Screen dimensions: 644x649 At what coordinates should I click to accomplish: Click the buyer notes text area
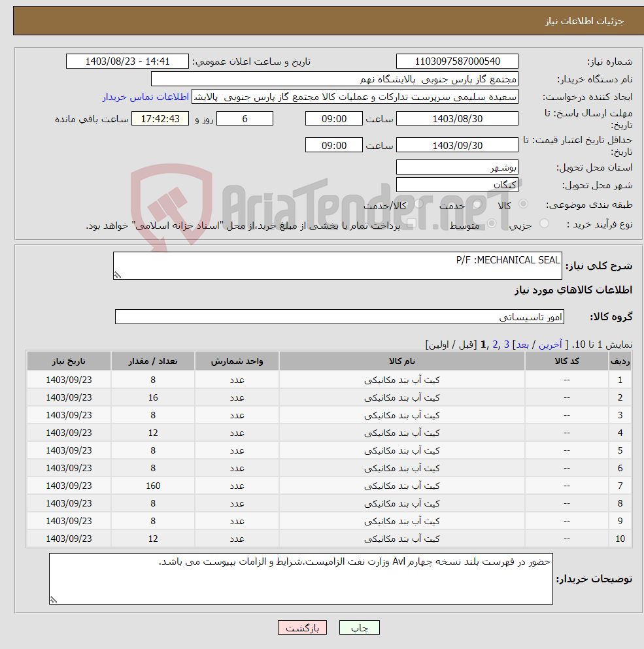301,578
